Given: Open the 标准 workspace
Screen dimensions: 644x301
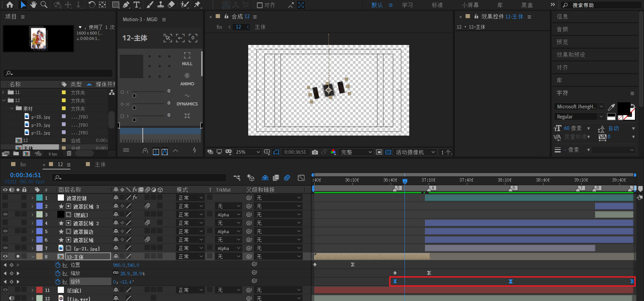Looking at the screenshot, I should point(437,5).
